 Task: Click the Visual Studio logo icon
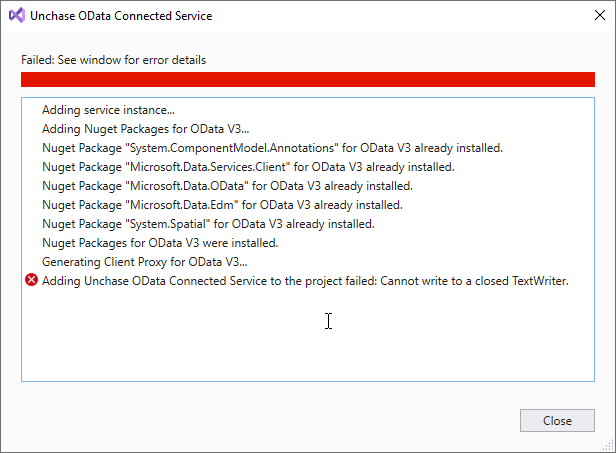16,16
